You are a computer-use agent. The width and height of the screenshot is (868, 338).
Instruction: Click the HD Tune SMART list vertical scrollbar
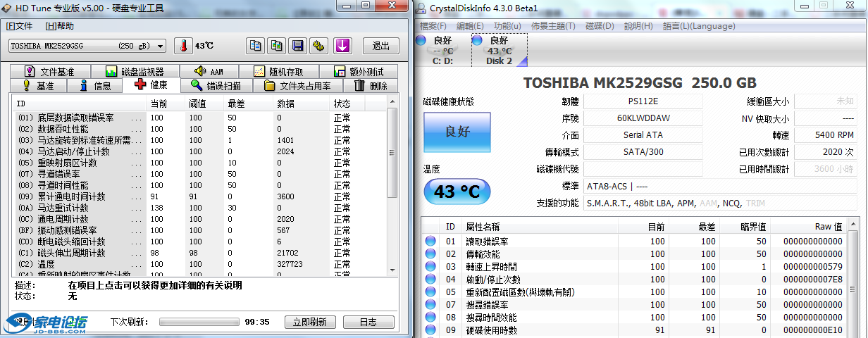coord(392,186)
